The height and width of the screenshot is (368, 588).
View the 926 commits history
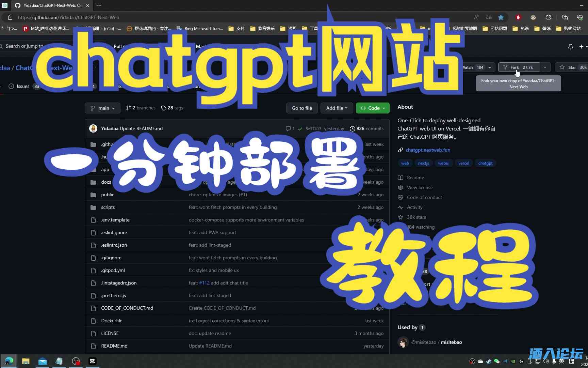[366, 129]
